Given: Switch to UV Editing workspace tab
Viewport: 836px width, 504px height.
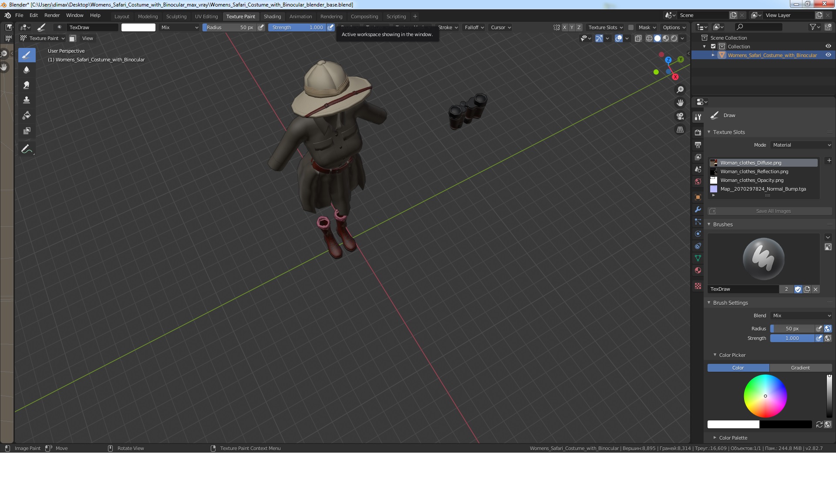Looking at the screenshot, I should [206, 17].
